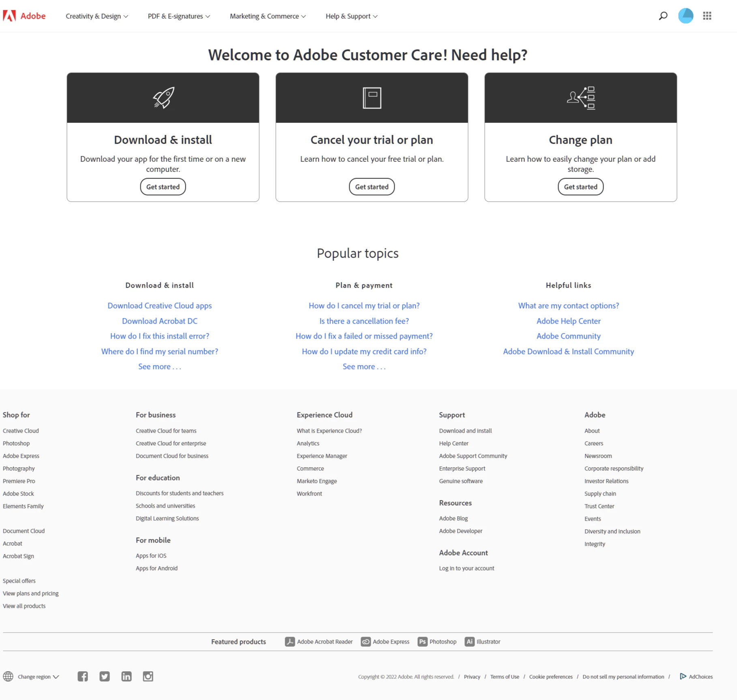The image size is (737, 700).
Task: Open Creative Cloud for teams link
Action: click(166, 431)
